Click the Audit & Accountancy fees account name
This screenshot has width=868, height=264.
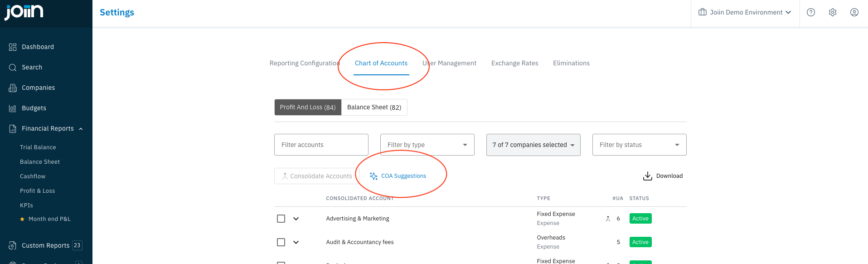point(360,242)
